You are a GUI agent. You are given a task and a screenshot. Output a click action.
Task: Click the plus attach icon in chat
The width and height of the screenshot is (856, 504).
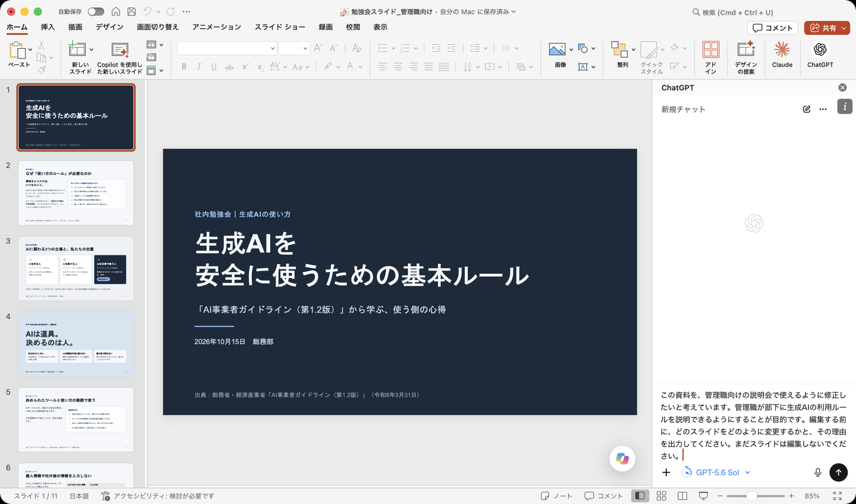point(666,472)
